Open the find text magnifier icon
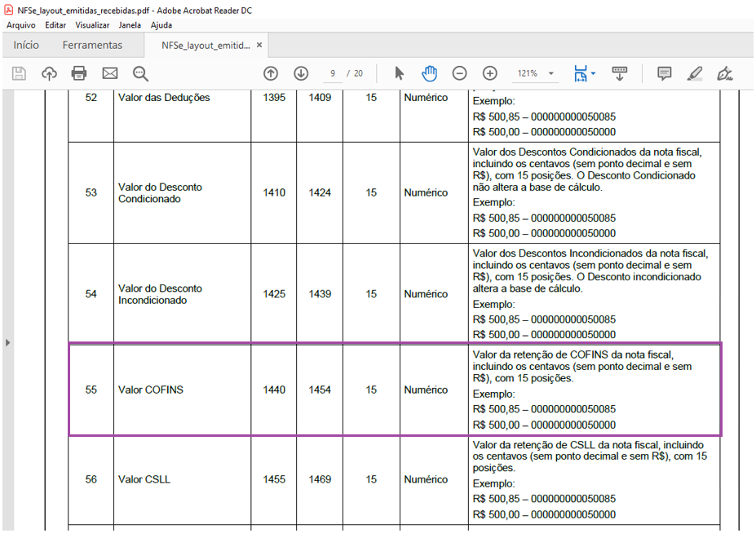This screenshot has width=756, height=533. point(140,73)
